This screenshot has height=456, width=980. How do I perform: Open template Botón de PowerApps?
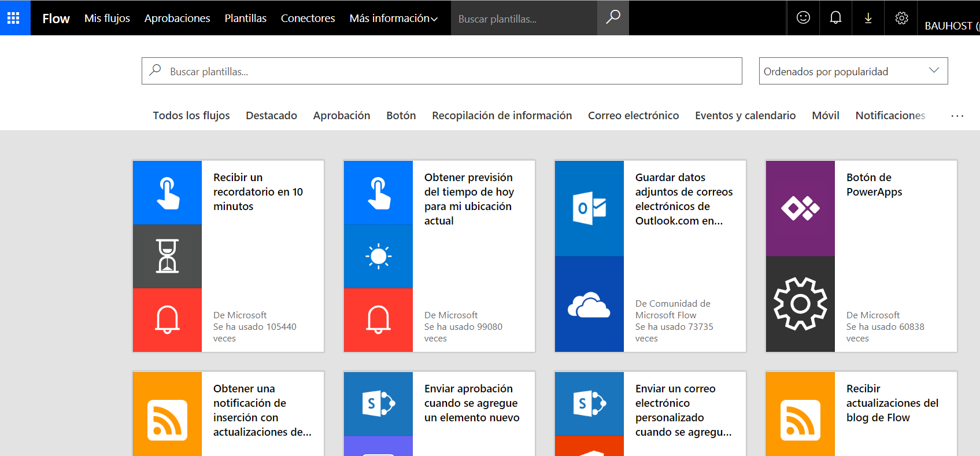pos(874,185)
